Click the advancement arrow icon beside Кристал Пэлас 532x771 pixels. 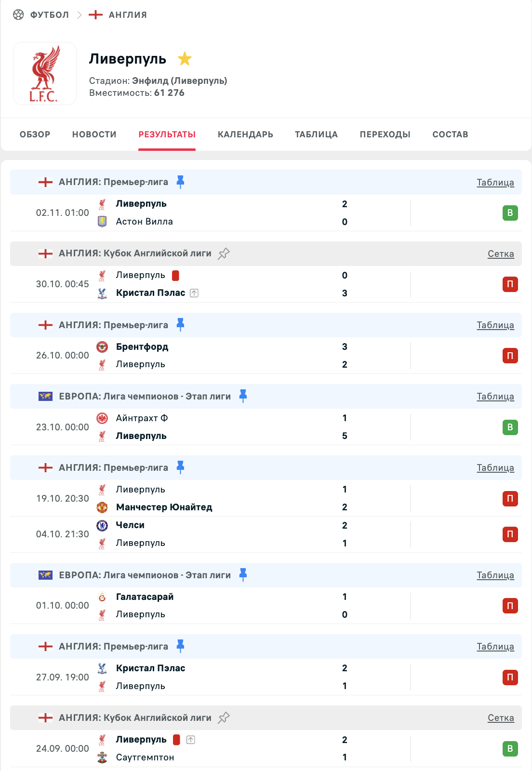tap(194, 293)
